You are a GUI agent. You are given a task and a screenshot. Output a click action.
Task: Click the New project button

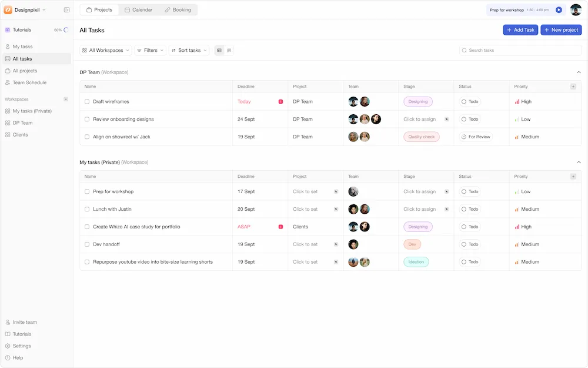tap(560, 29)
